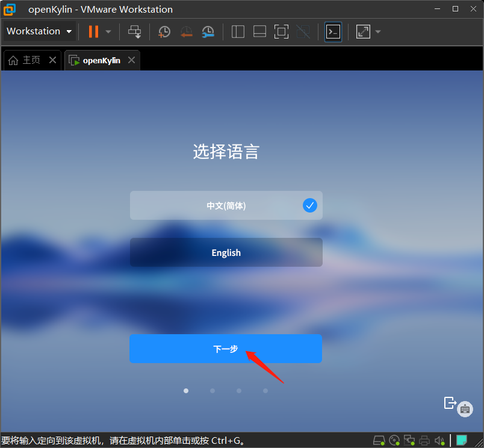Choose English language option
This screenshot has width=484, height=448.
click(226, 252)
